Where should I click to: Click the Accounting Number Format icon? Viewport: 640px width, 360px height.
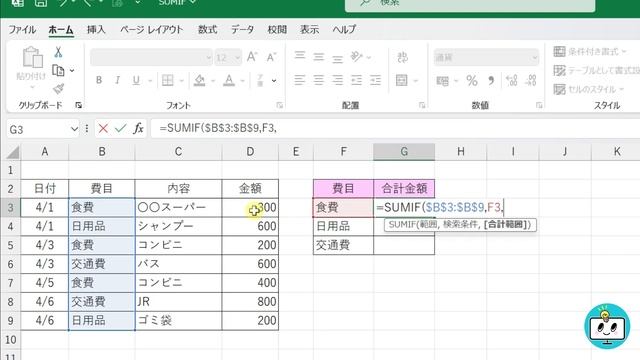[x=442, y=81]
